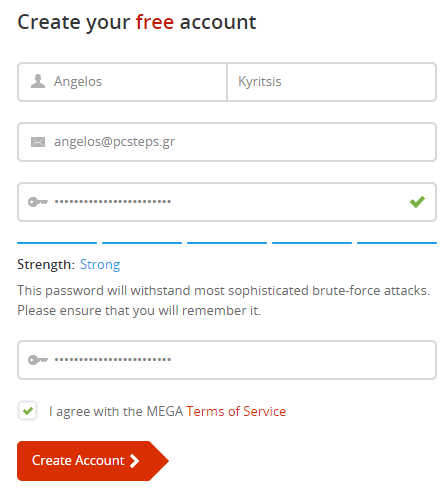
Task: Click the white arrow on the Create Account button
Action: 134,461
